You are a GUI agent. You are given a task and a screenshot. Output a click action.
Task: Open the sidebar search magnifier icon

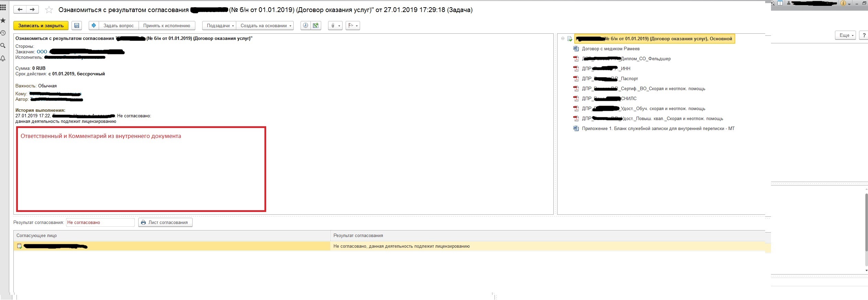[3, 46]
